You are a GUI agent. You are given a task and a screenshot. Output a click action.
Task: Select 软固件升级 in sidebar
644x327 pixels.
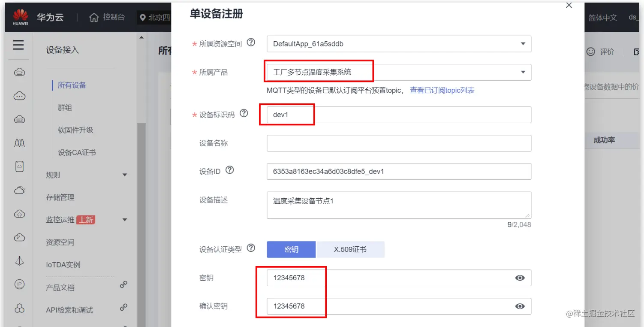pos(75,130)
